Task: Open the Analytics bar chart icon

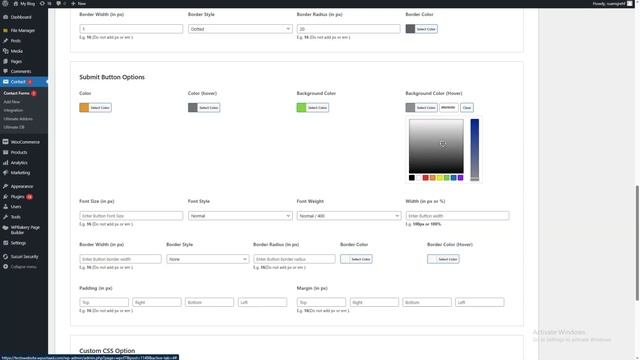Action: (5, 162)
